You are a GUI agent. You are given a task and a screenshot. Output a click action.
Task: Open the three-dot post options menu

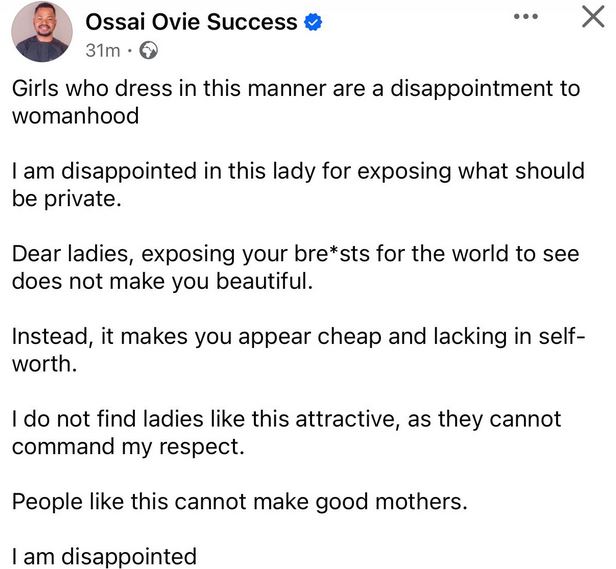point(527,18)
